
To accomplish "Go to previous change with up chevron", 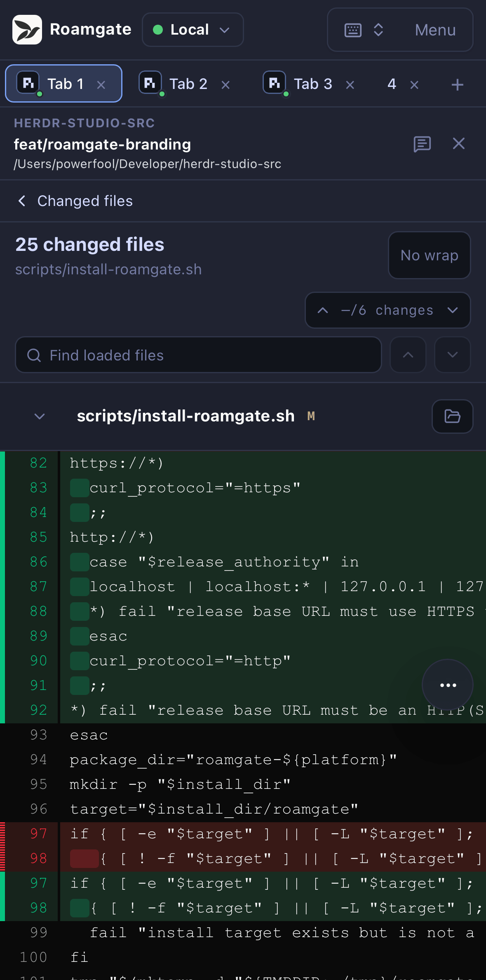I will pos(323,310).
